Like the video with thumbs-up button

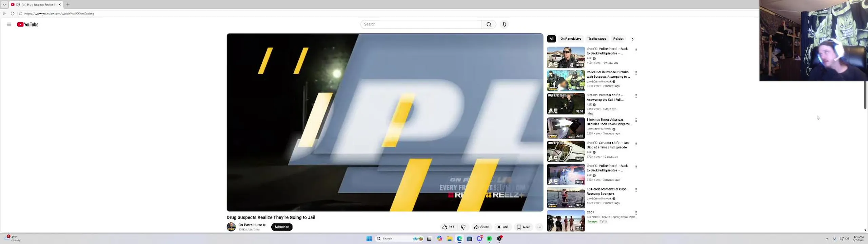448,227
